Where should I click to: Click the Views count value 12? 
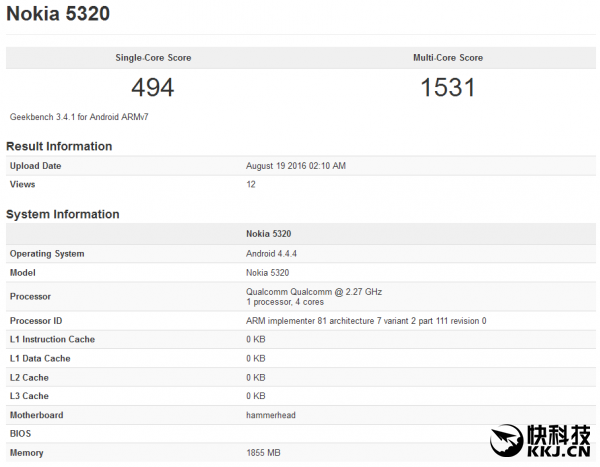(x=251, y=185)
